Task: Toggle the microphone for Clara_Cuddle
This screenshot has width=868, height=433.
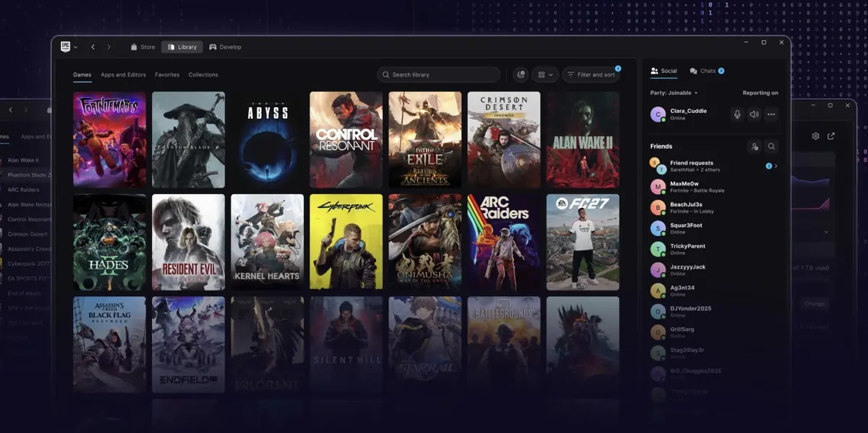Action: (x=737, y=114)
